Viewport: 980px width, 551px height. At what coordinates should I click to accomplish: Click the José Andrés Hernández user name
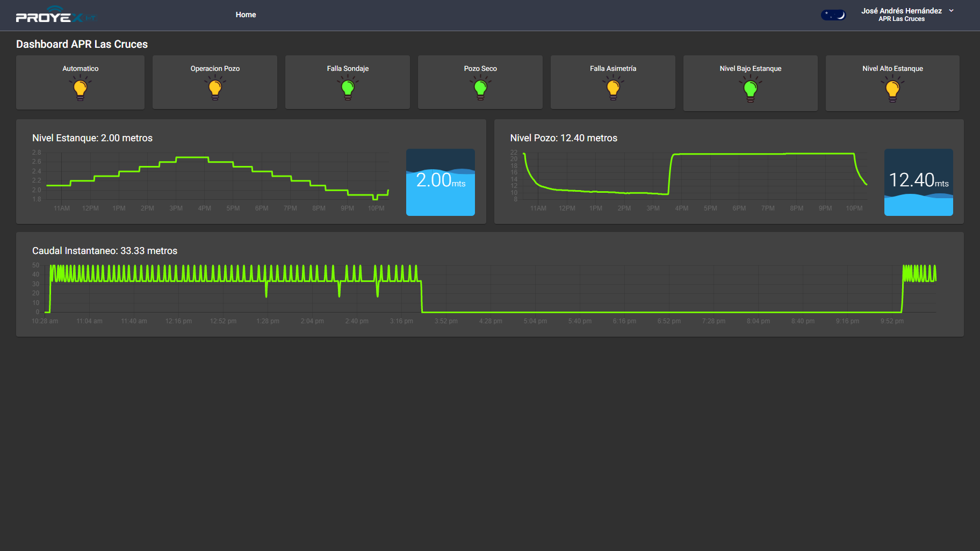coord(901,11)
